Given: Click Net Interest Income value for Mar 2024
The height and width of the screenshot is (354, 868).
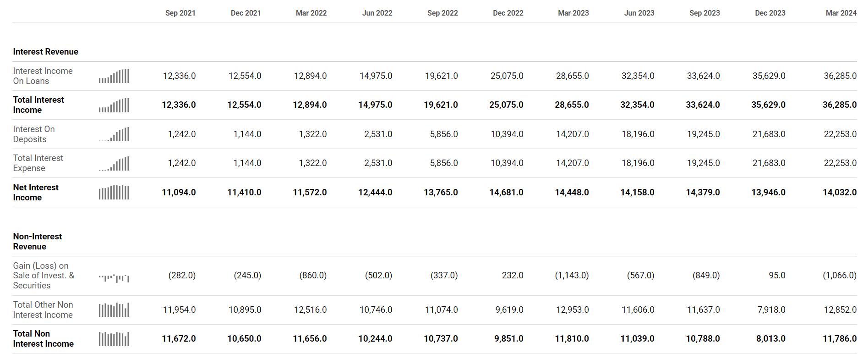Looking at the screenshot, I should [839, 193].
